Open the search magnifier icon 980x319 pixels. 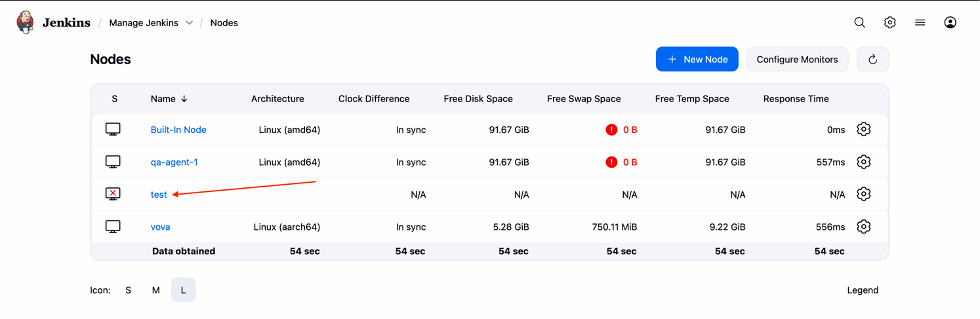(859, 22)
